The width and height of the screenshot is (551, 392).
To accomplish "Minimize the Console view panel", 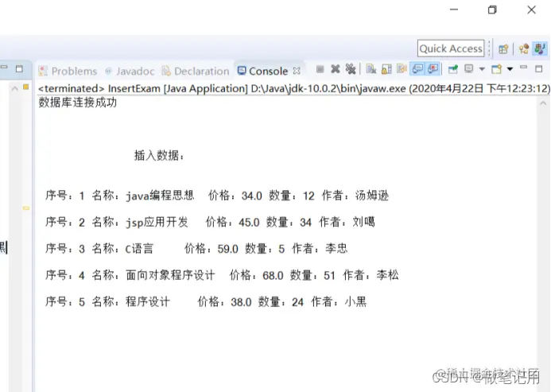I will point(524,67).
